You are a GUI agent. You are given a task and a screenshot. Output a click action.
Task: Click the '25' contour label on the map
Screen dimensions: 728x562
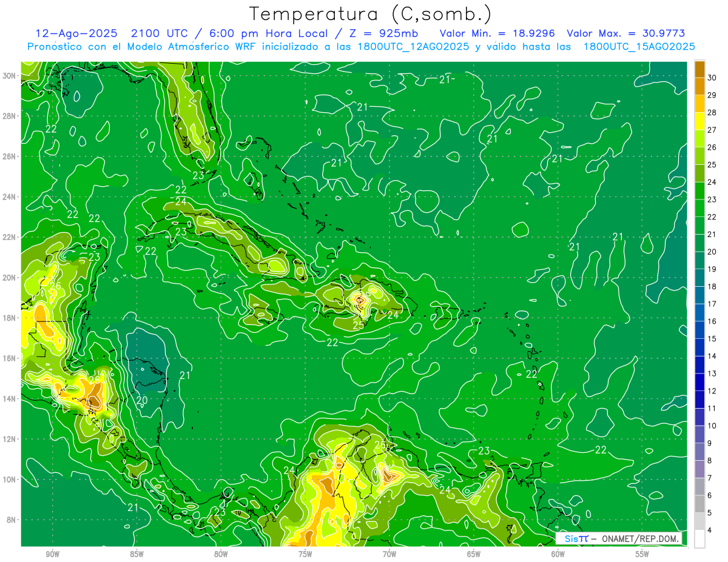click(x=359, y=326)
